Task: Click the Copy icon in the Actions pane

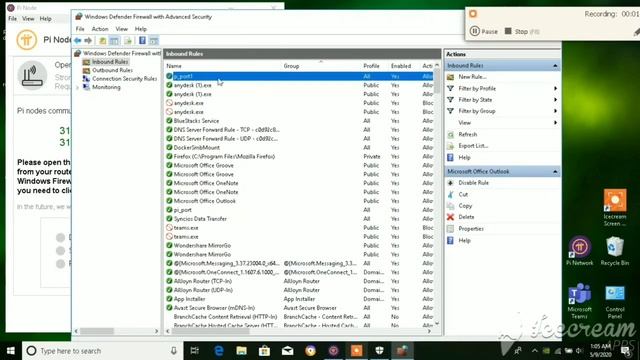Action: tap(451, 206)
